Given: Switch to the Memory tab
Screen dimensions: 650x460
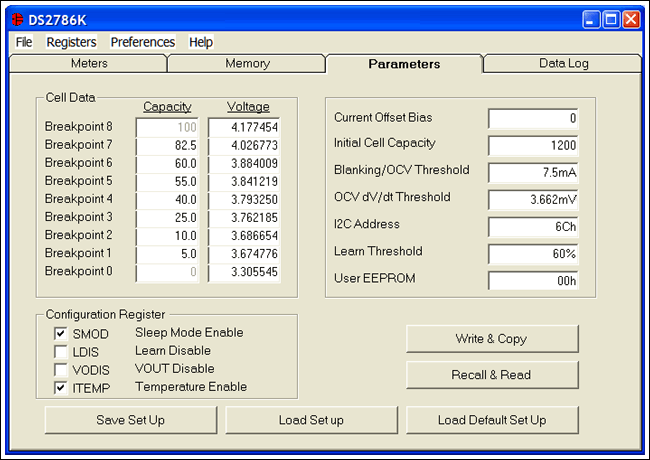Looking at the screenshot, I should (247, 63).
